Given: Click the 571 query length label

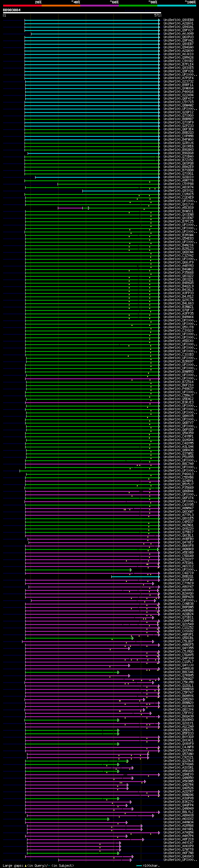Looking at the screenshot, I should click(x=157, y=16).
